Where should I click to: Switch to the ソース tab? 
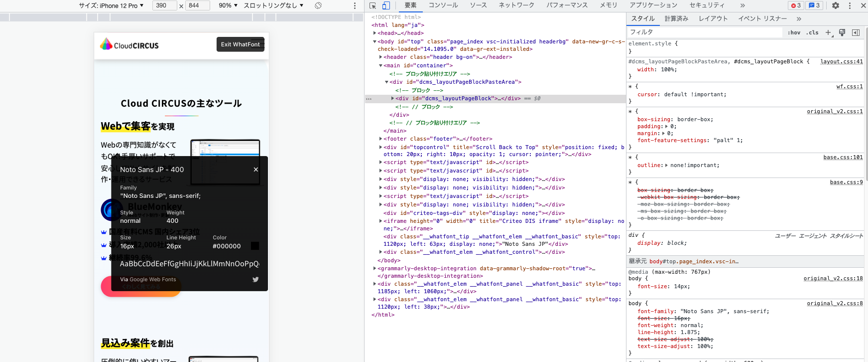click(478, 5)
